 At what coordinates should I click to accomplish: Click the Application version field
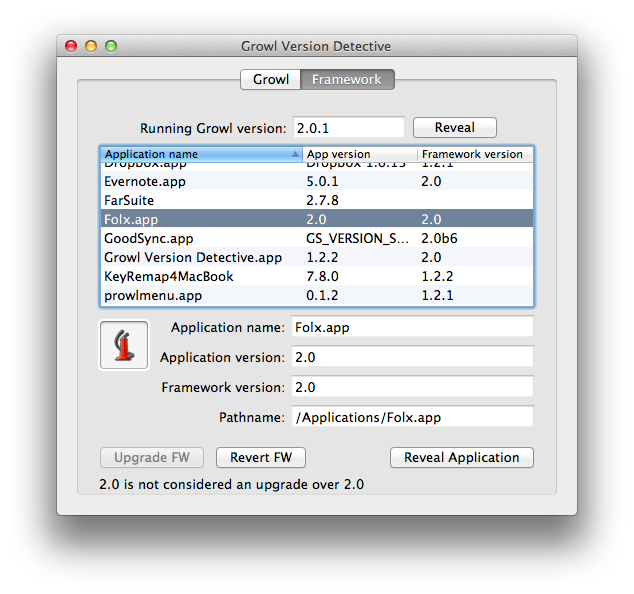[412, 357]
